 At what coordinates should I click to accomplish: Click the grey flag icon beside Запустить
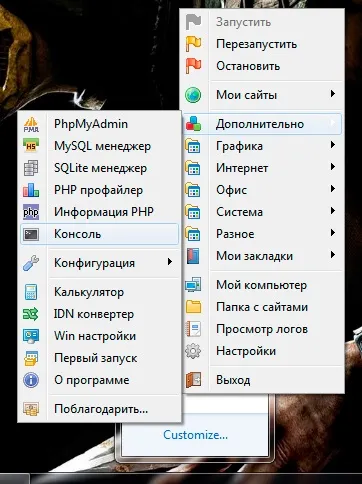193,22
